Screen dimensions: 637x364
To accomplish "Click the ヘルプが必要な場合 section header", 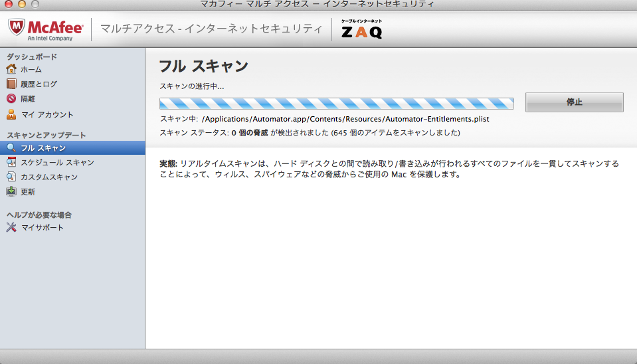I will [39, 215].
